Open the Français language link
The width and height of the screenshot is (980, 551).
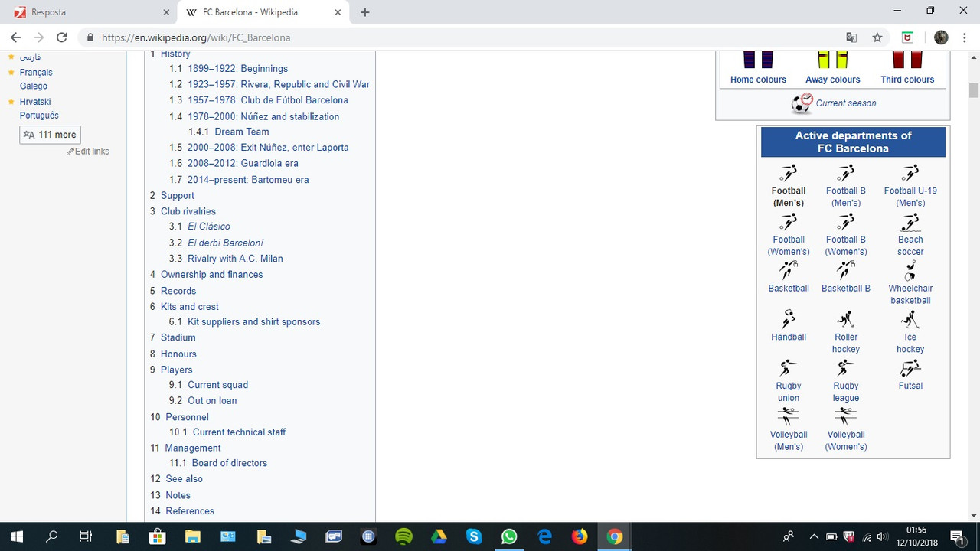point(36,73)
